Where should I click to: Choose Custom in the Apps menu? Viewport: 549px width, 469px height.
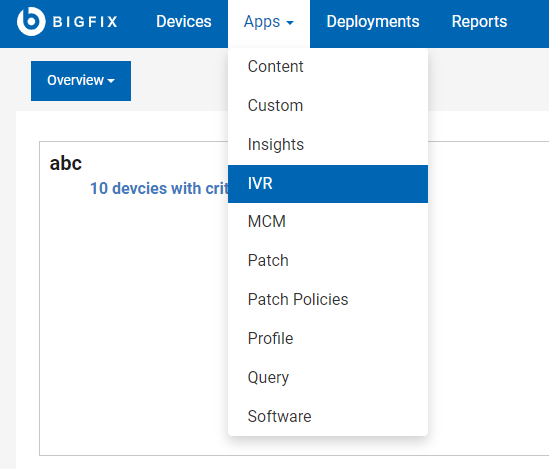click(x=328, y=105)
